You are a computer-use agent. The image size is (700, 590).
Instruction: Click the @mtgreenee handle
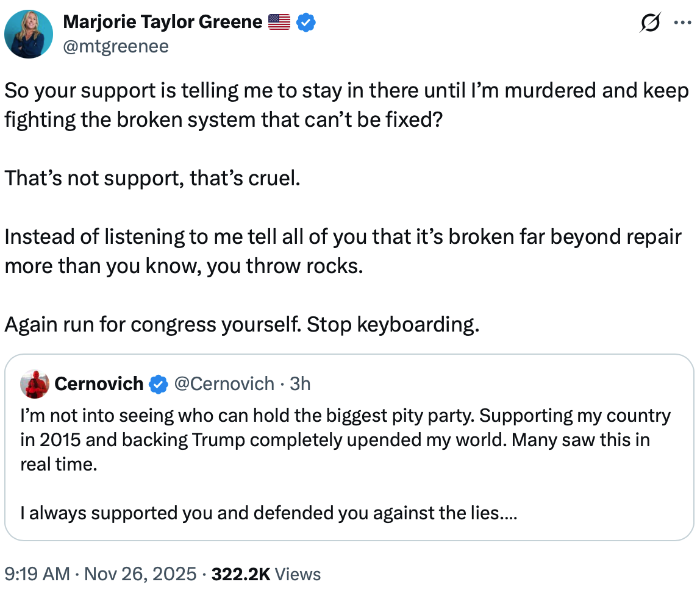pos(116,46)
